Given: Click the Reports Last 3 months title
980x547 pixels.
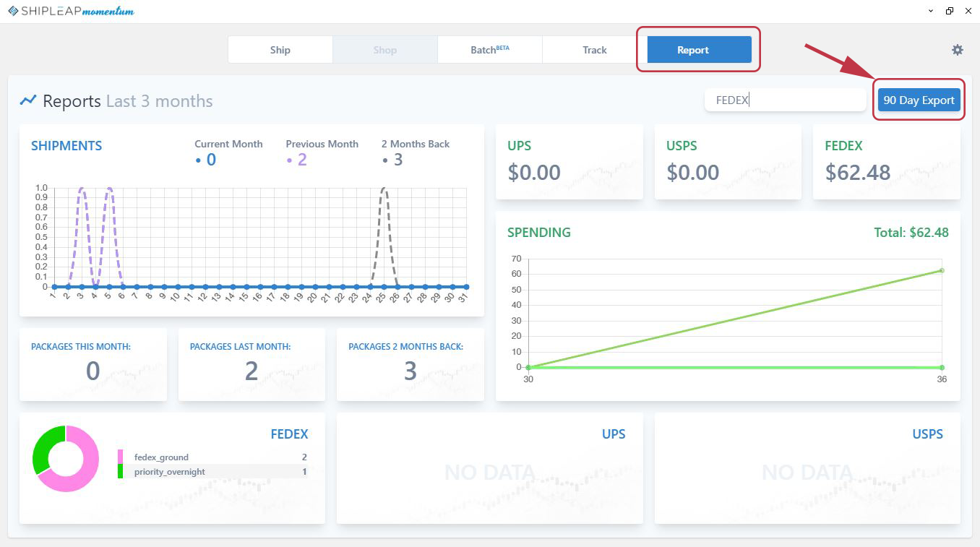Looking at the screenshot, I should 128,101.
